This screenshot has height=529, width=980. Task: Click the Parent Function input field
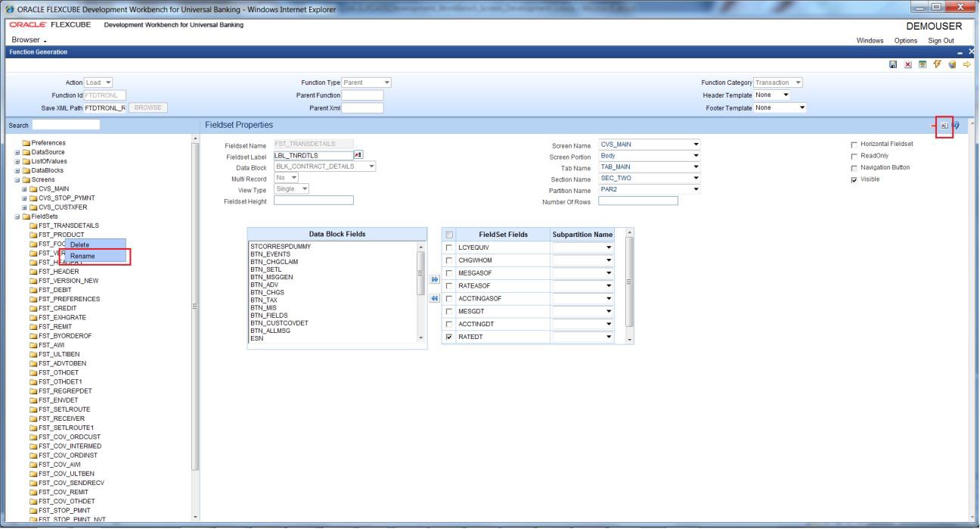[x=362, y=95]
